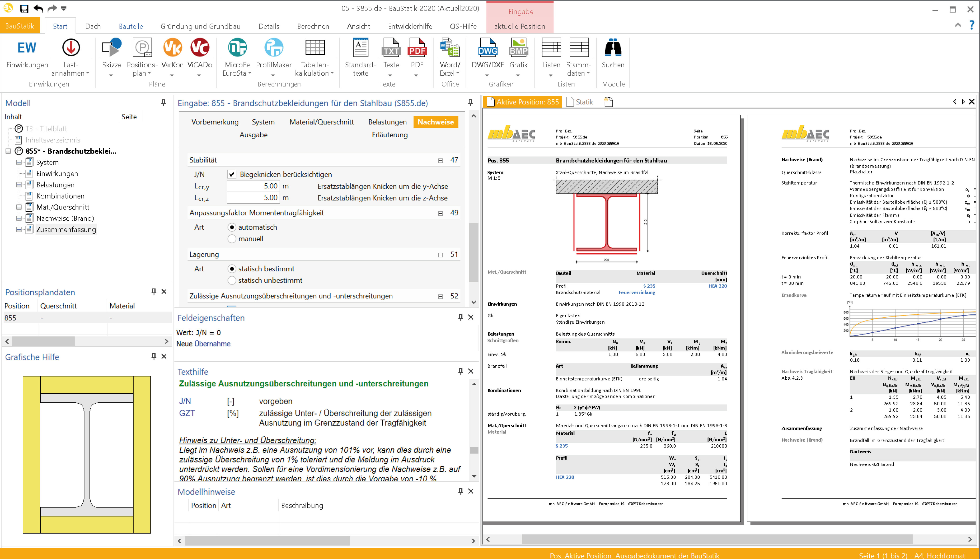Toggle Biegeknicken berücksichtigen checkbox

[x=232, y=174]
